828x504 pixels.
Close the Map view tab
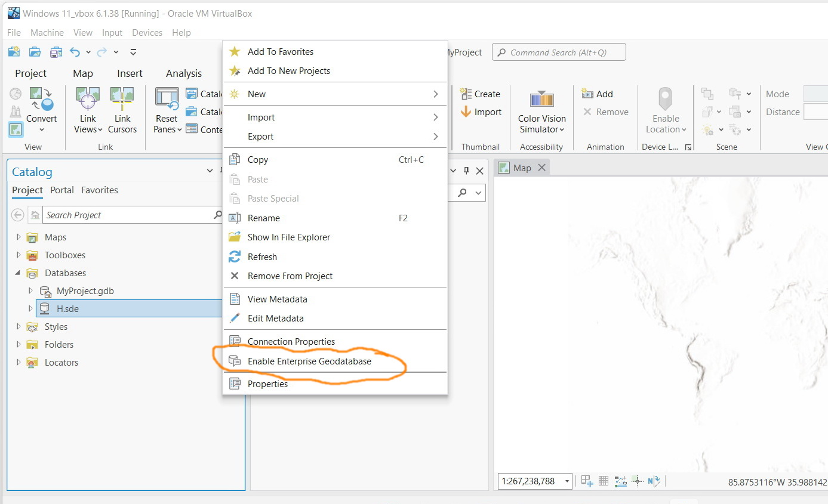[541, 168]
